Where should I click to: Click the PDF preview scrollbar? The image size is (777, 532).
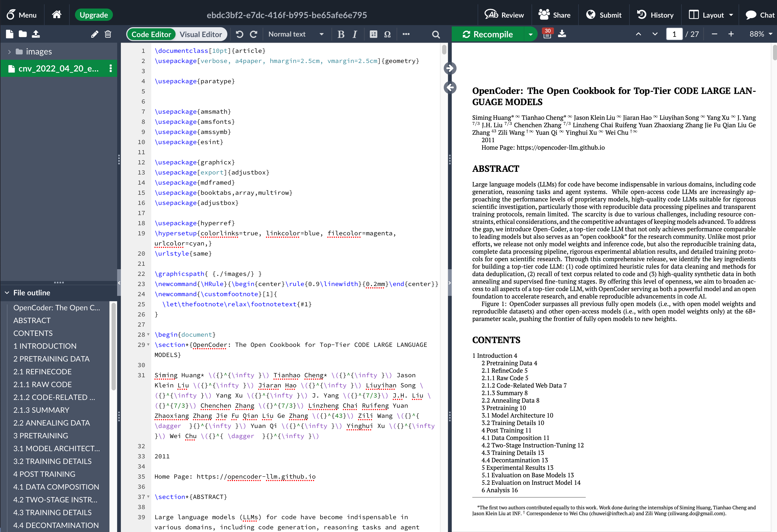775,53
